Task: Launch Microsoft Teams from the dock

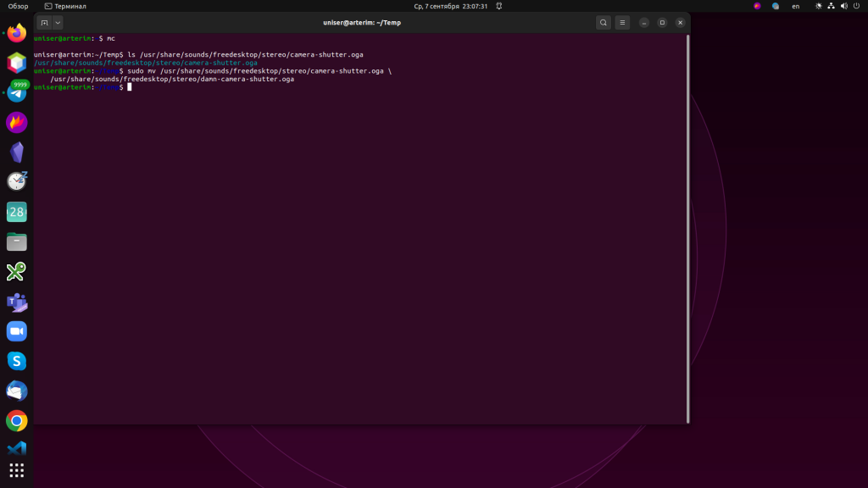Action: (17, 302)
